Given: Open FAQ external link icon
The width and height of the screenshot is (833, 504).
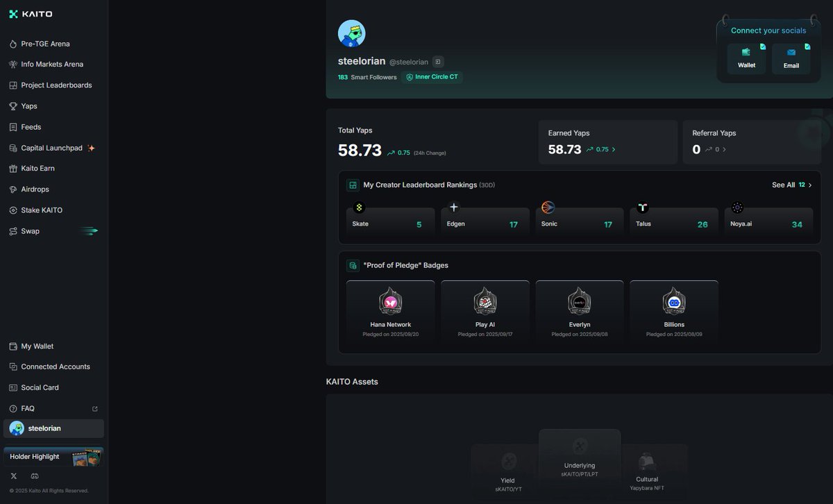Looking at the screenshot, I should coord(95,409).
